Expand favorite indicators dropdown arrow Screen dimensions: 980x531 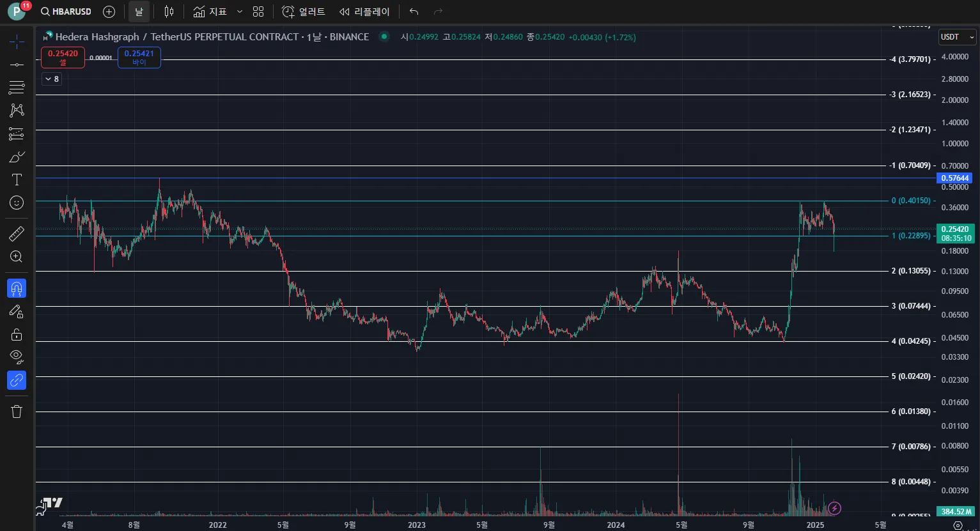pyautogui.click(x=240, y=12)
